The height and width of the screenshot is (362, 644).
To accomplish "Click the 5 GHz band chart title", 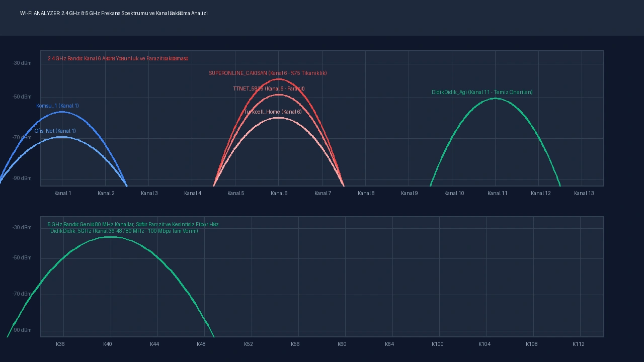I will [x=133, y=224].
